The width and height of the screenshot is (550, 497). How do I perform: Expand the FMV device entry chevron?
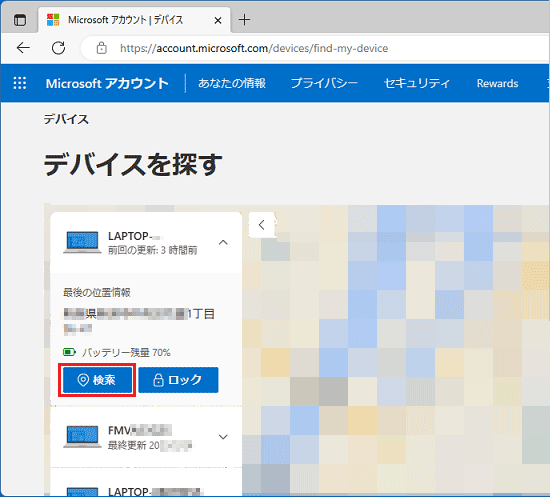coord(223,437)
